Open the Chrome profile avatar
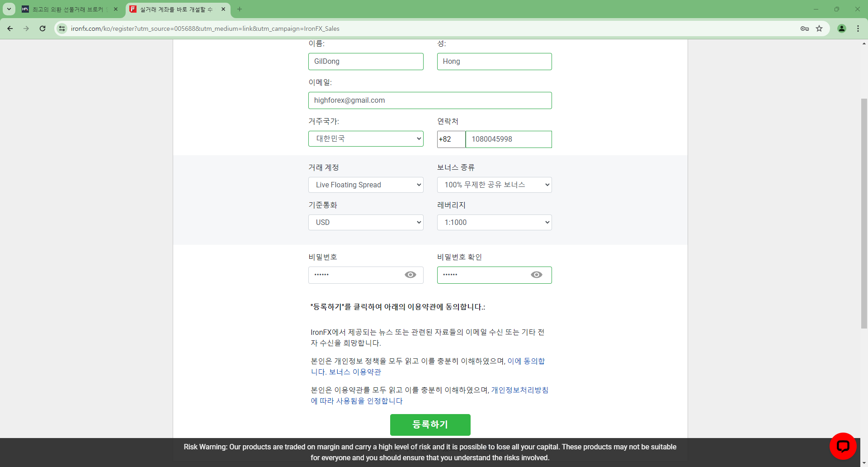This screenshot has height=467, width=868. (841, 28)
